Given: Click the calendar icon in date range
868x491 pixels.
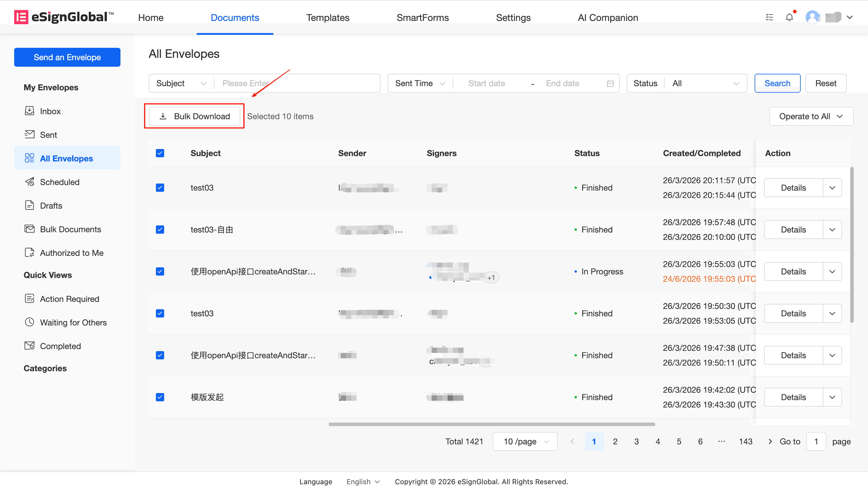Looking at the screenshot, I should tap(610, 83).
